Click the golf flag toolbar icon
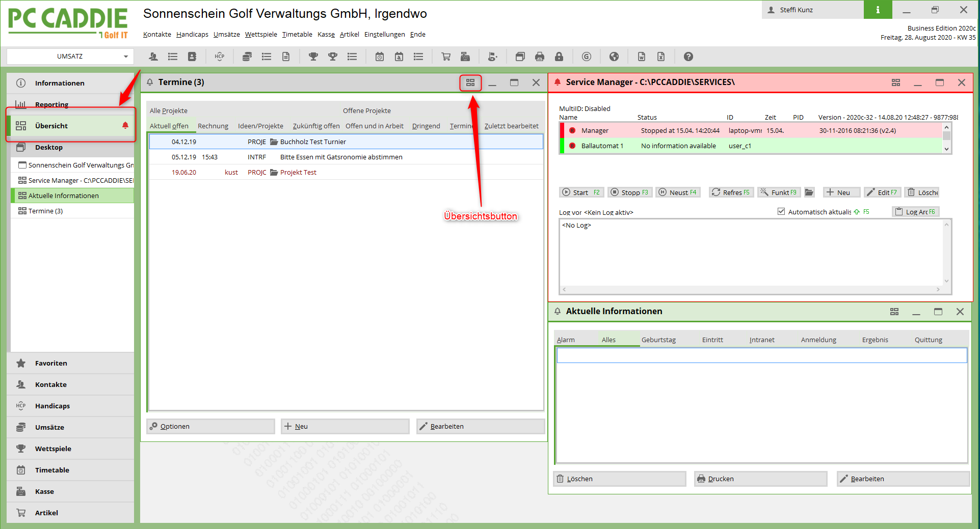This screenshot has height=529, width=980. [493, 57]
